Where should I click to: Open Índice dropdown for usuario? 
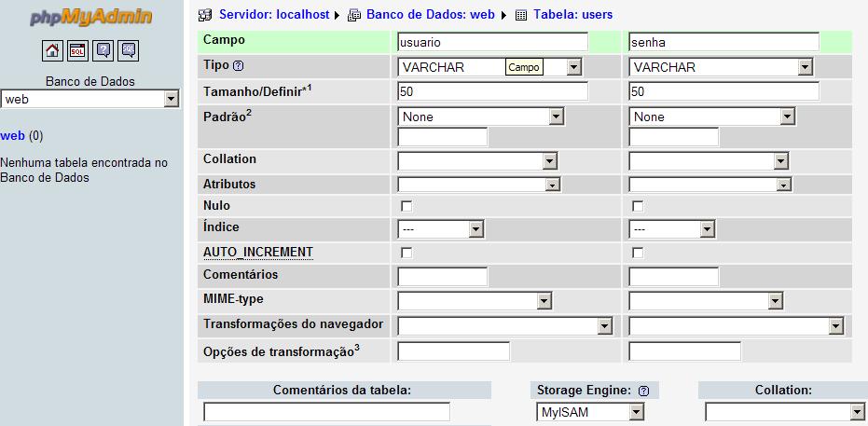point(441,229)
